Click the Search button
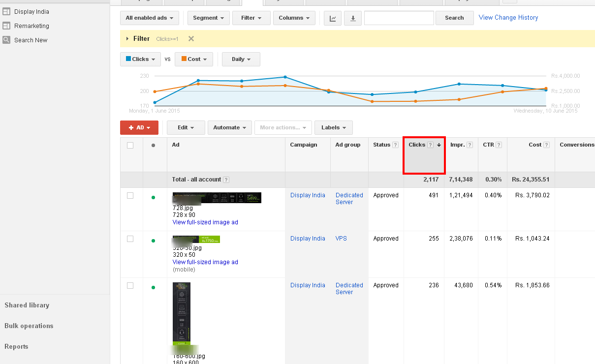Viewport: 595px width, 364px height. (x=454, y=18)
